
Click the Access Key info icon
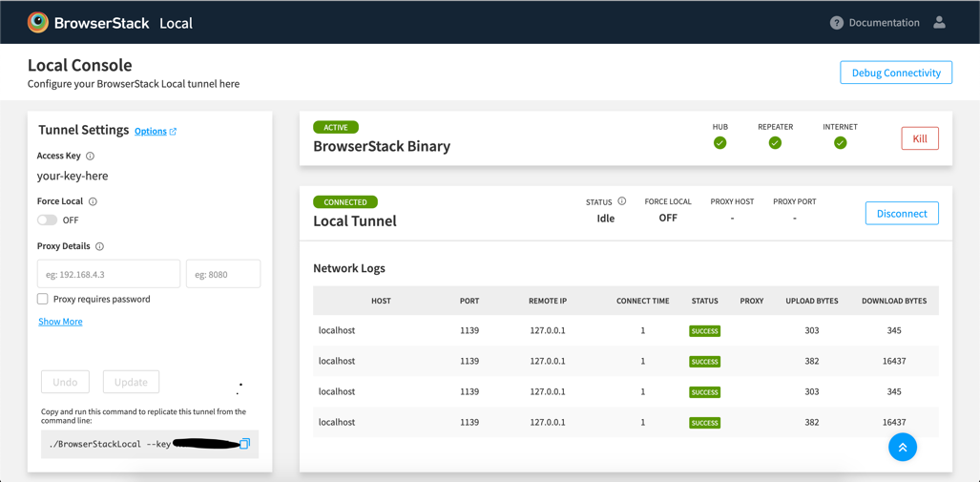pos(90,156)
